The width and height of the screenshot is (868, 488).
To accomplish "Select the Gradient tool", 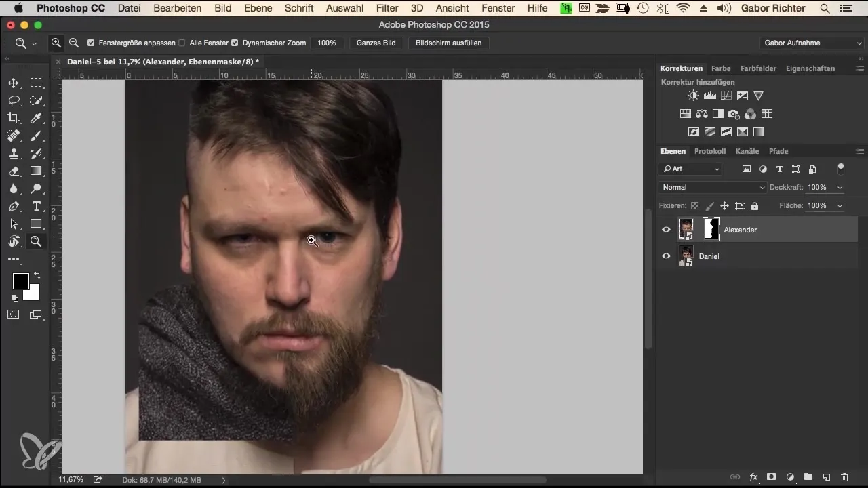I will pyautogui.click(x=36, y=171).
